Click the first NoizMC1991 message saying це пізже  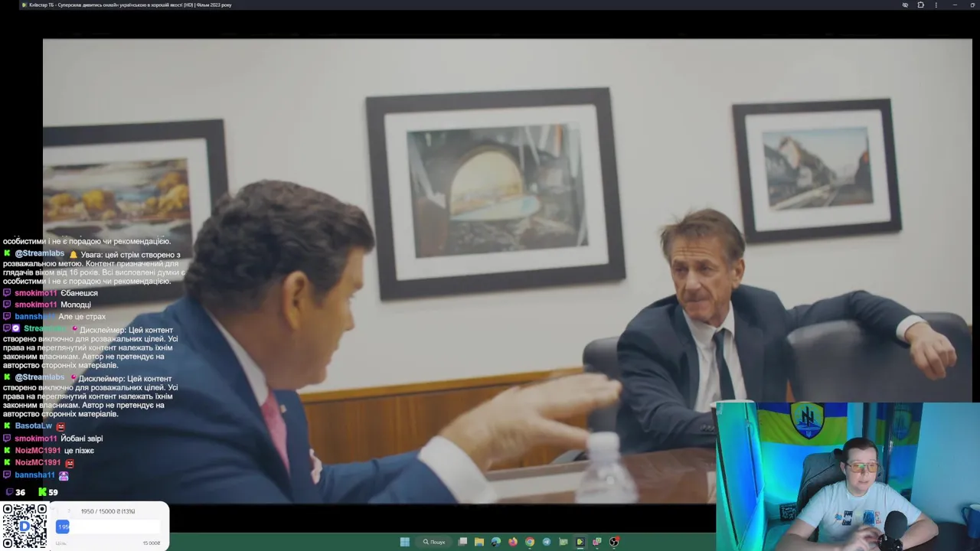pyautogui.click(x=79, y=451)
